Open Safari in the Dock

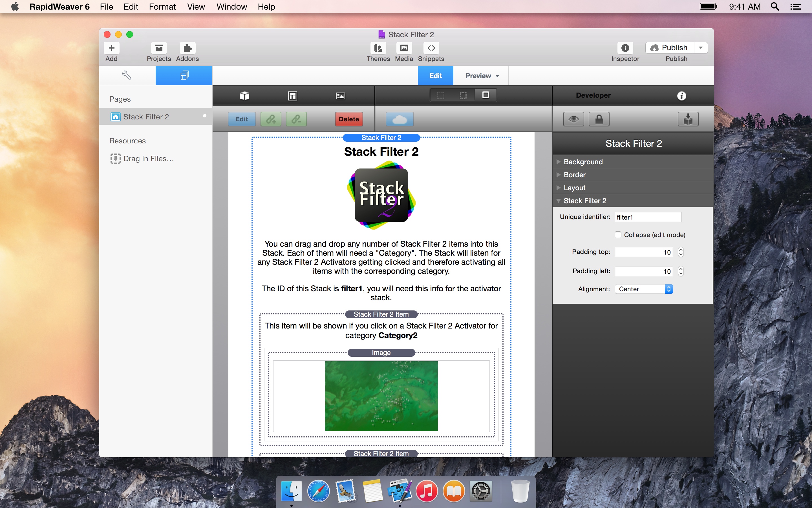pyautogui.click(x=318, y=491)
